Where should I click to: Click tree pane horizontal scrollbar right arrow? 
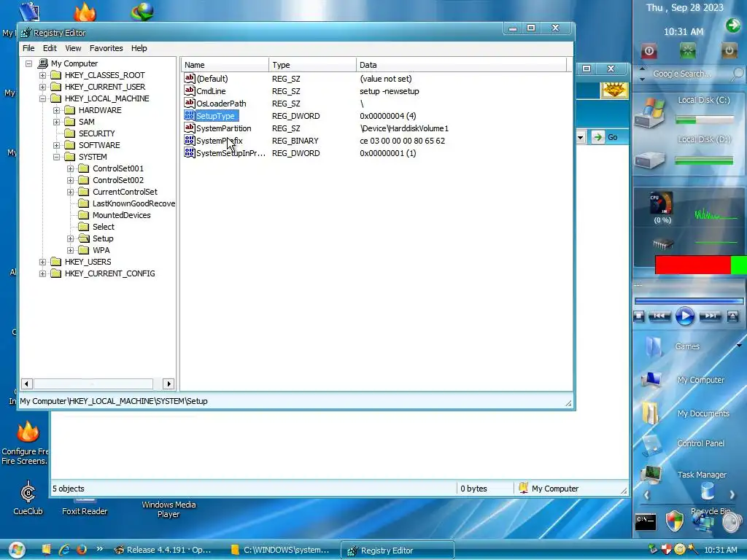pyautogui.click(x=169, y=384)
